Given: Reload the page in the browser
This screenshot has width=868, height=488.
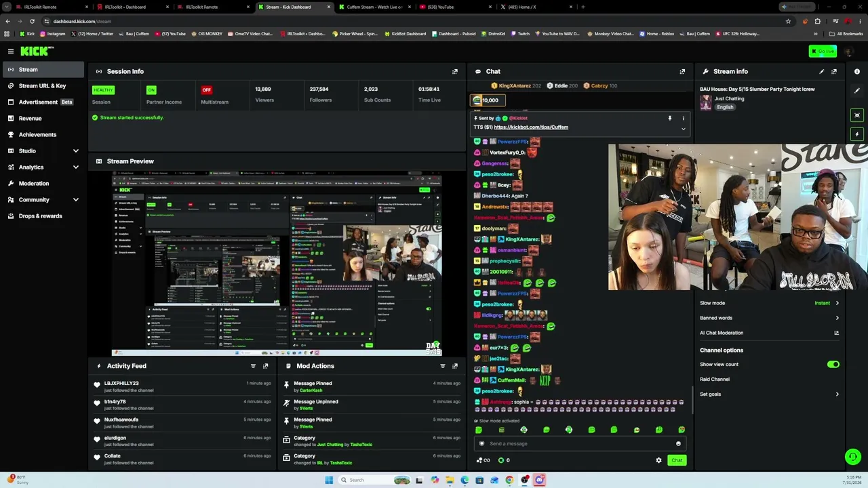Looking at the screenshot, I should [33, 21].
